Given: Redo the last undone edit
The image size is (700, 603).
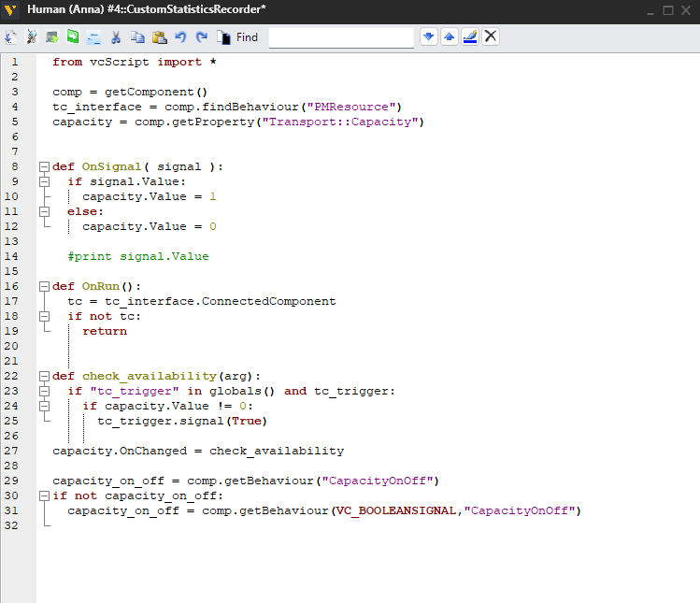Looking at the screenshot, I should [201, 37].
